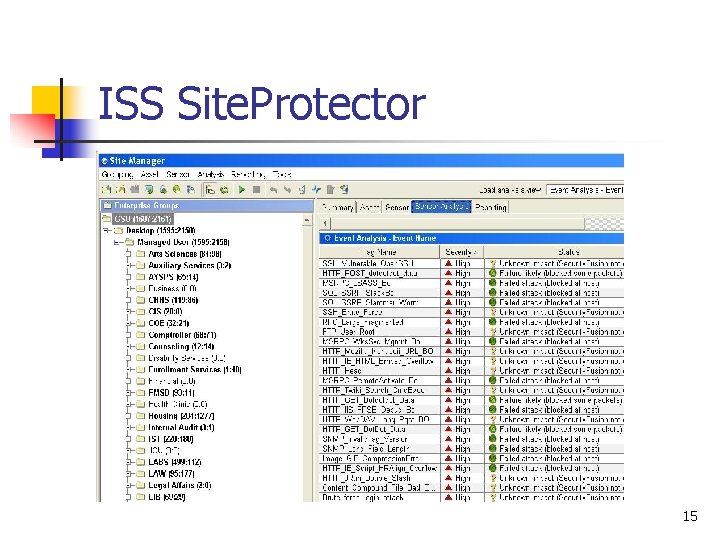
Task: Select the Arts Sciences group
Action: click(x=185, y=254)
